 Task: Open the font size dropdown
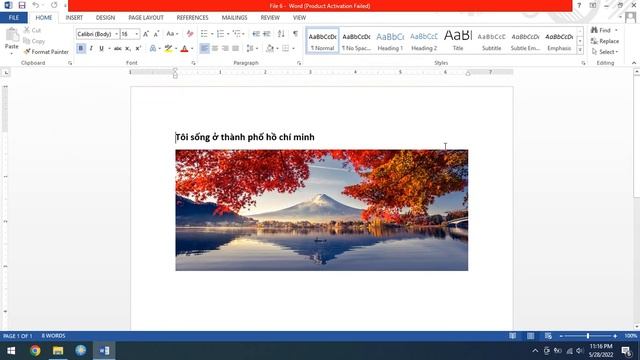(137, 34)
